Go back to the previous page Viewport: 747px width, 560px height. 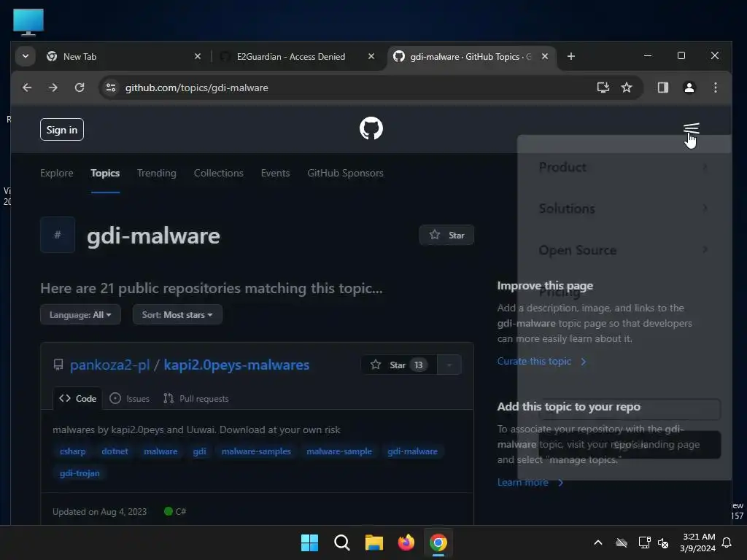click(27, 87)
